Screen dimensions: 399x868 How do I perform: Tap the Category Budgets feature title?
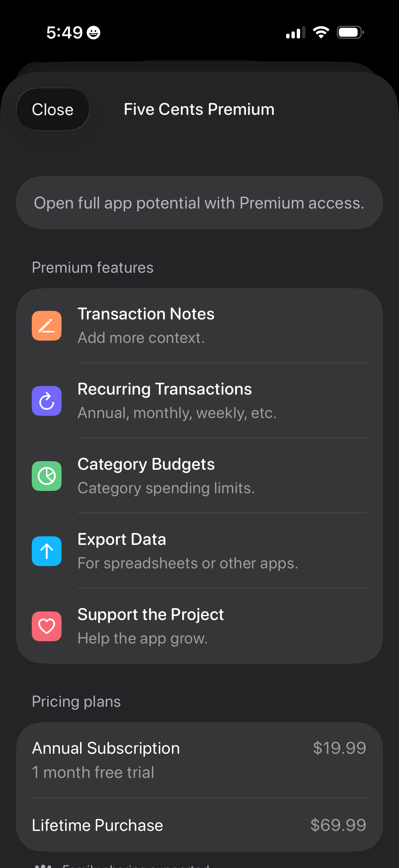(146, 464)
